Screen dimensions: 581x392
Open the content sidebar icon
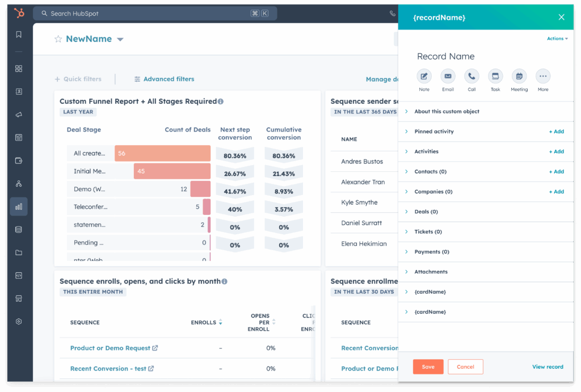tap(19, 137)
